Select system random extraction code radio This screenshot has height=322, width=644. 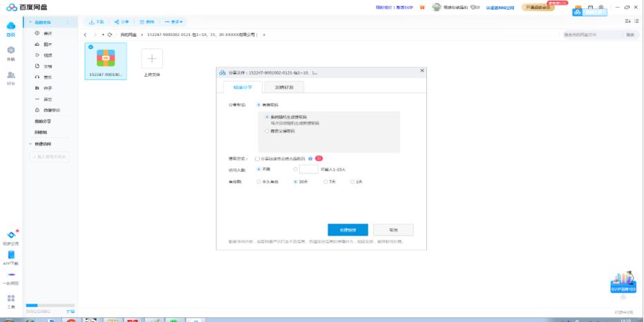click(267, 117)
